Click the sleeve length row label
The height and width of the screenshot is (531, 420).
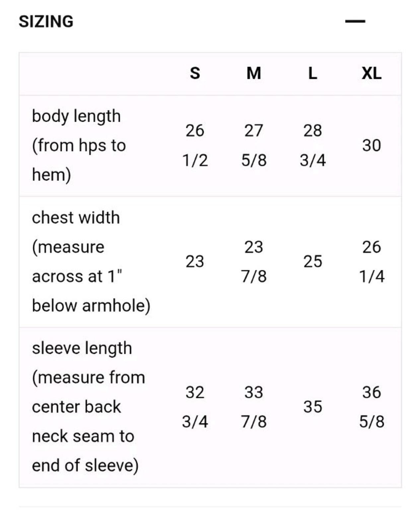tap(89, 407)
